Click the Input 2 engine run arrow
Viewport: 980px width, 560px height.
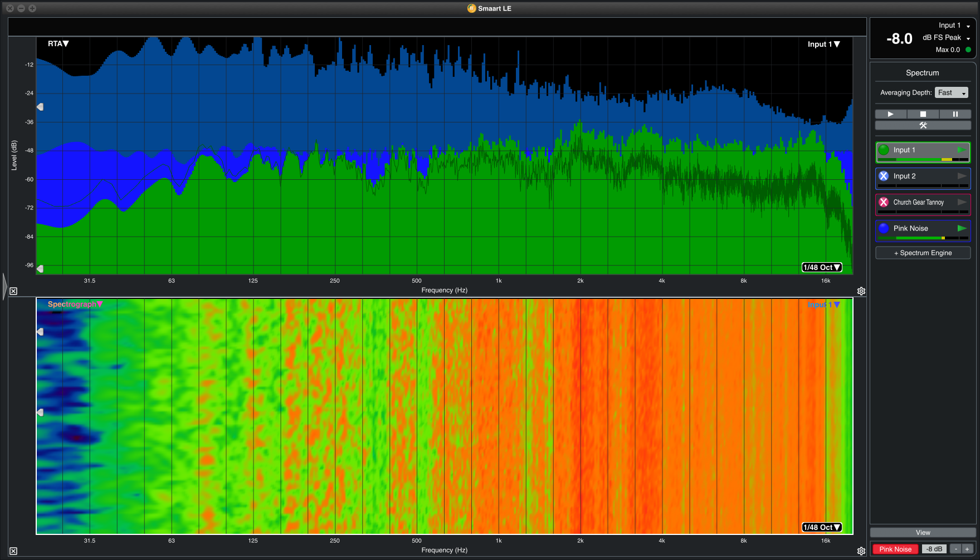click(962, 176)
